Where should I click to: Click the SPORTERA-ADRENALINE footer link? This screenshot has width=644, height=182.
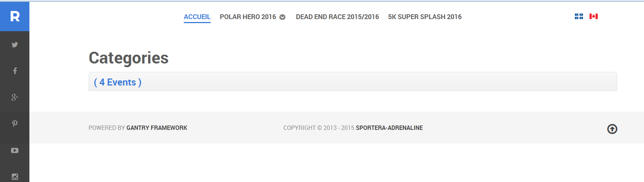[389, 128]
